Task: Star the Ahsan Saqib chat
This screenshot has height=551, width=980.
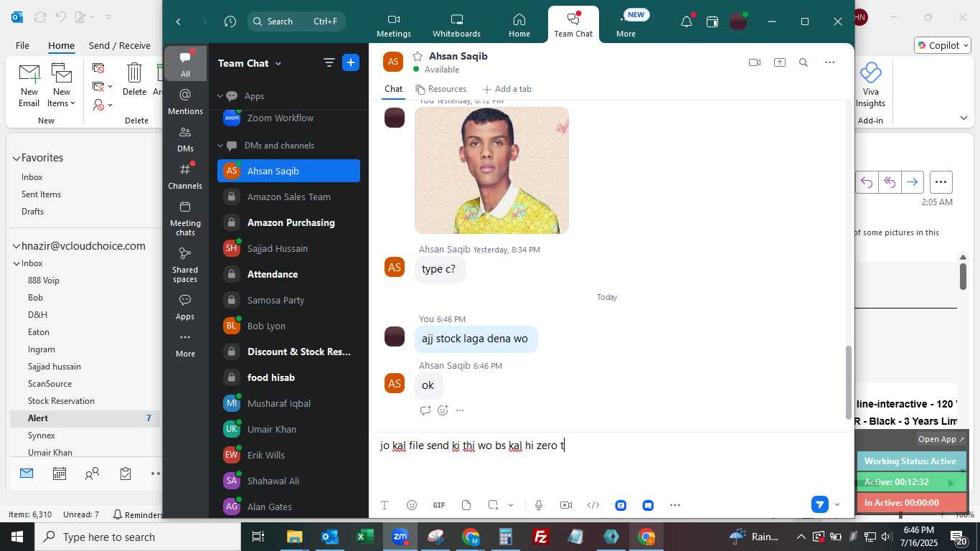Action: pyautogui.click(x=418, y=56)
